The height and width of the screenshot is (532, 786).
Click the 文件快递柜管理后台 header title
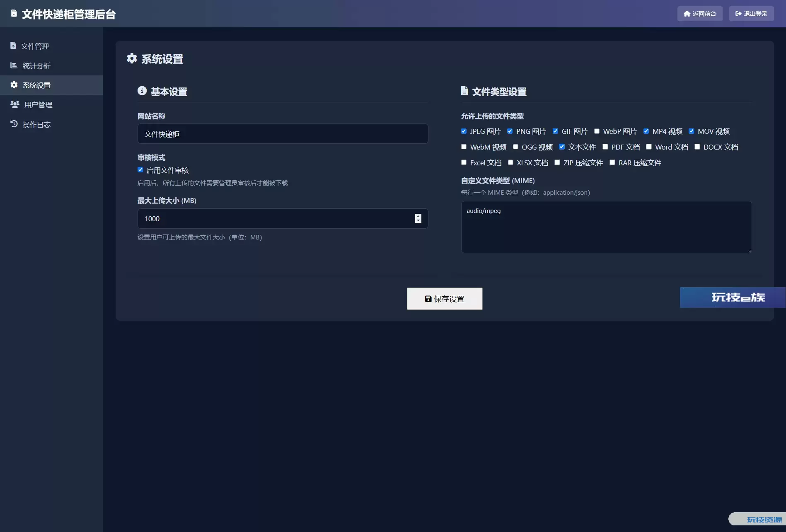coord(69,14)
